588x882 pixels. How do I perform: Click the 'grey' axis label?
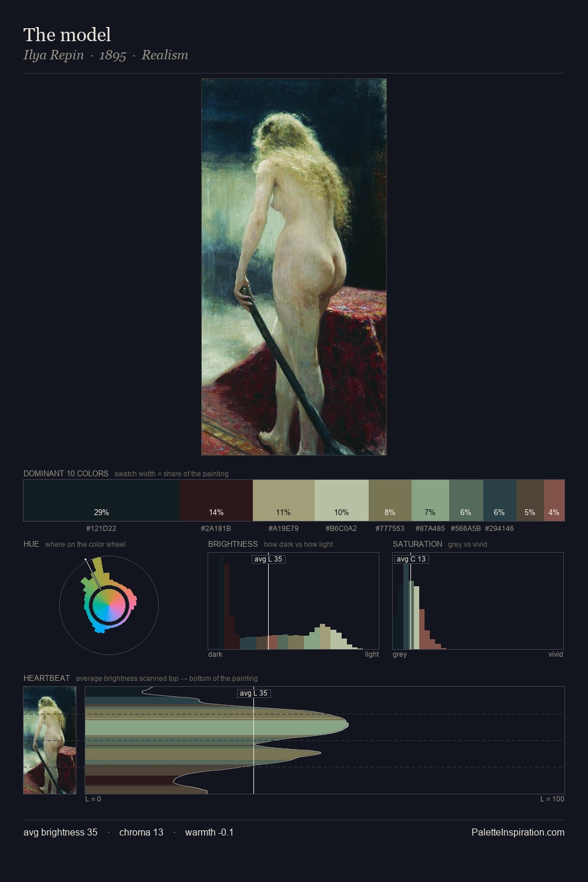(x=400, y=654)
